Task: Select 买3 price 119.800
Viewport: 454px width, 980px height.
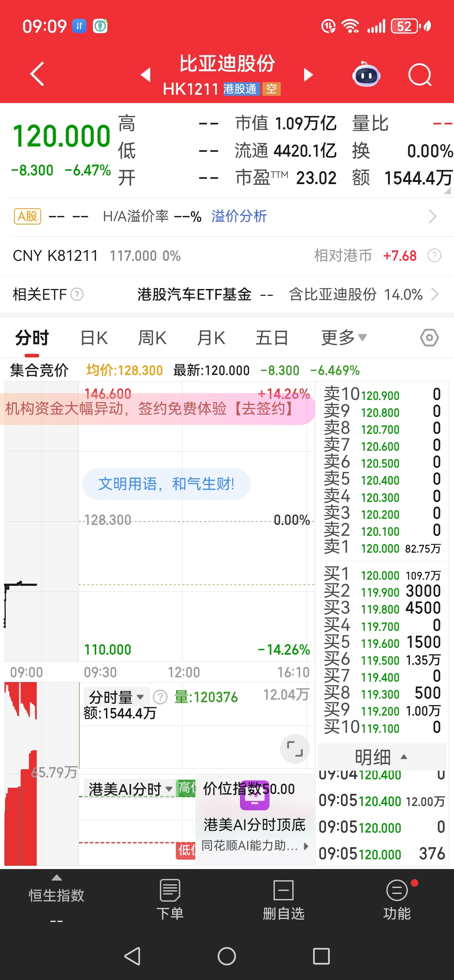Action: [x=380, y=610]
